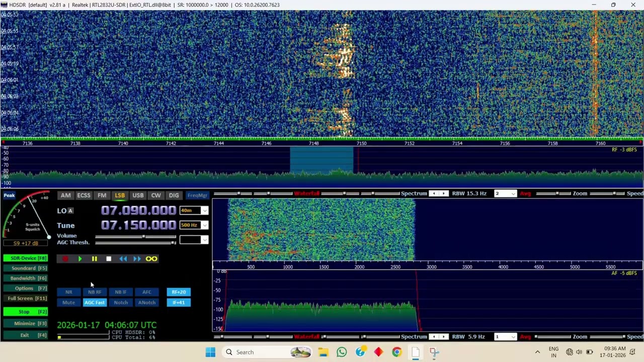Start recording with the red record button

[x=65, y=259]
